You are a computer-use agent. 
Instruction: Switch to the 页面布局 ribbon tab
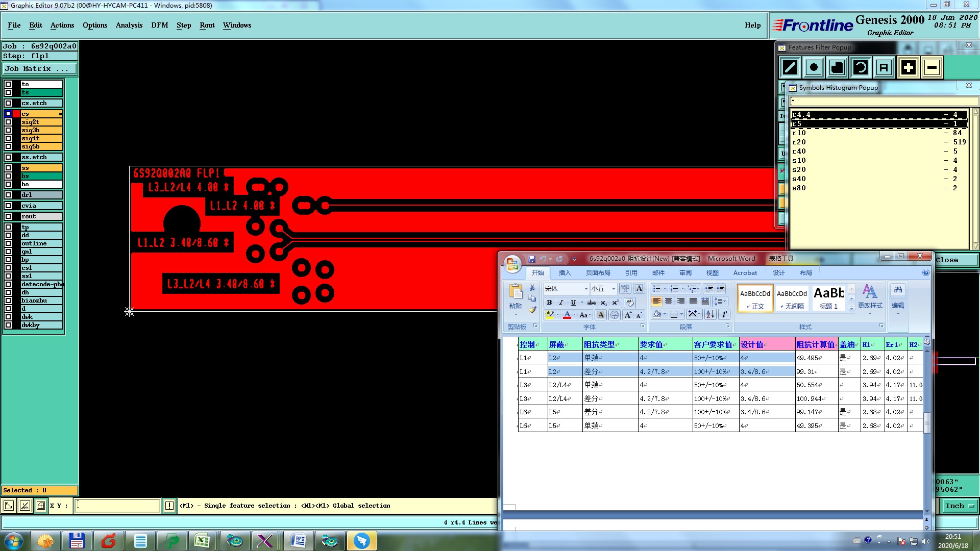pyautogui.click(x=598, y=273)
